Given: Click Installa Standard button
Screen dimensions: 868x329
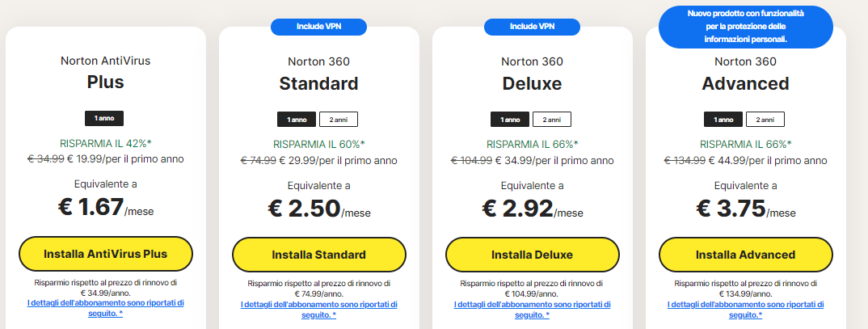Looking at the screenshot, I should pyautogui.click(x=318, y=255).
